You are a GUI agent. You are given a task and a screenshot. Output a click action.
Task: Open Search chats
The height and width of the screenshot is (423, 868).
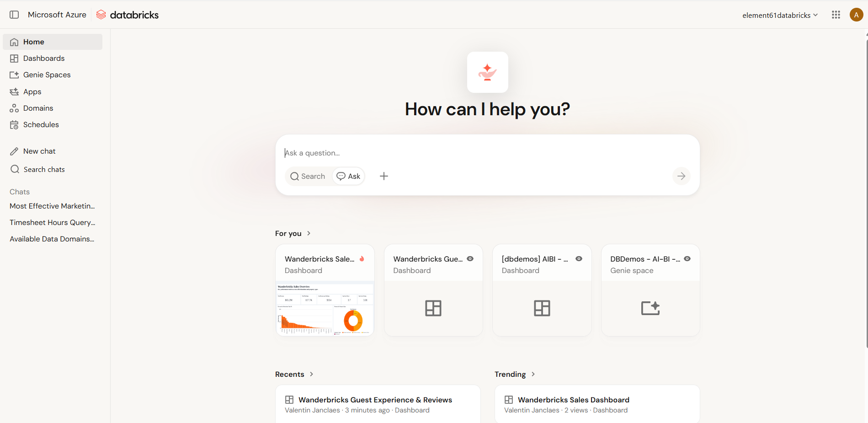coord(53,169)
